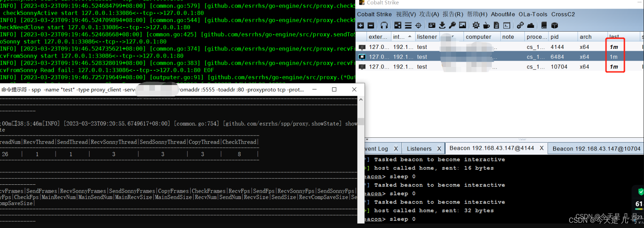Screen dimensions: 644x228
Task: Switch to session table view icon
Action: [408, 25]
